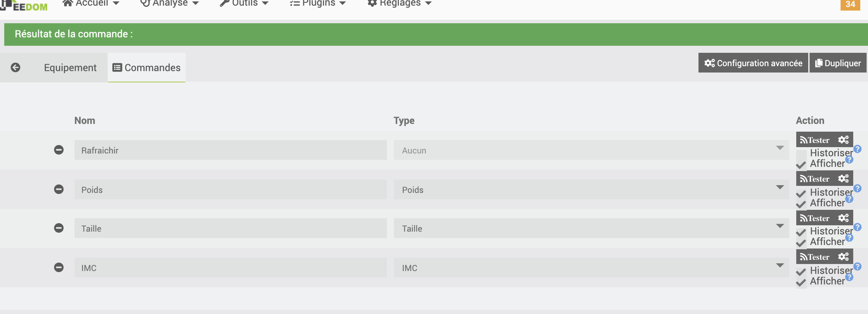Delete the Poids command using minus icon
Screen dimensions: 868x314
coord(59,189)
